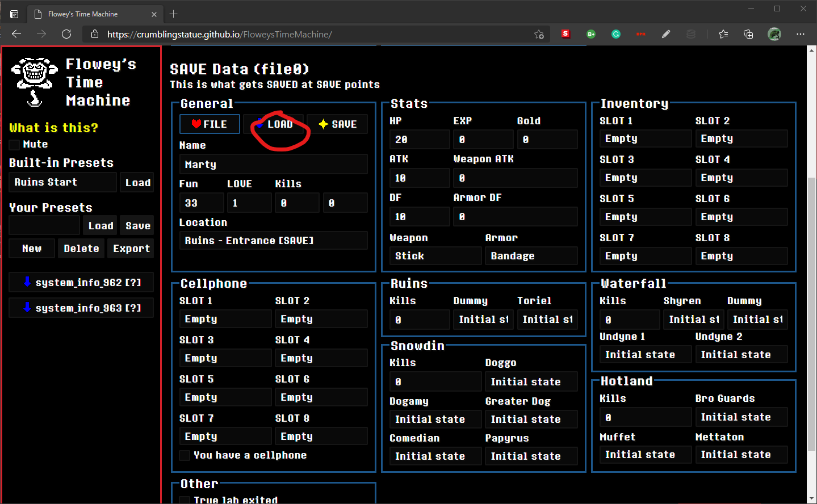Open the Armor dropdown showing Bandage

pos(531,256)
